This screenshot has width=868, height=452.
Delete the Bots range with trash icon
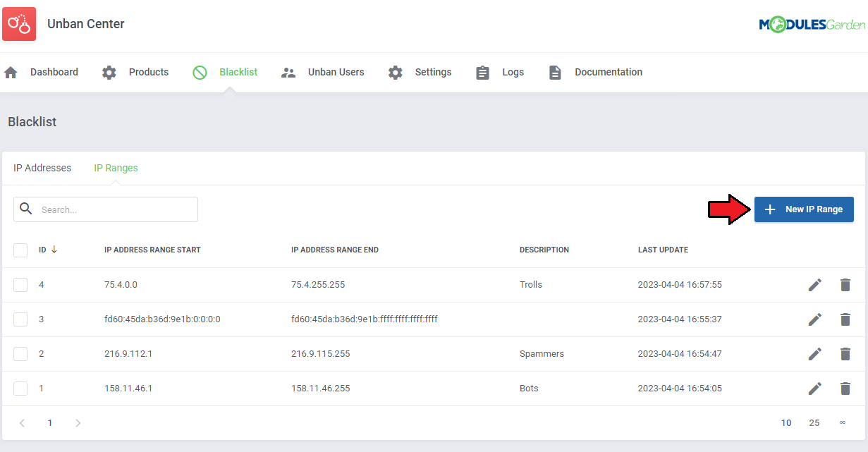click(x=845, y=389)
